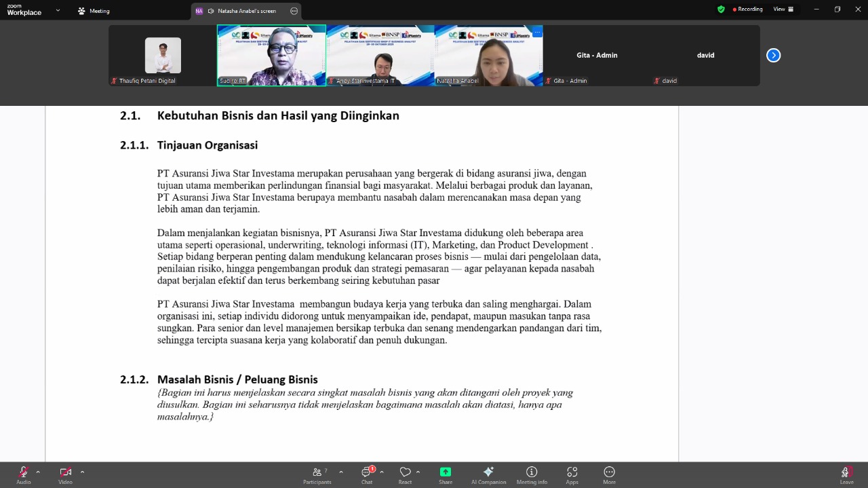This screenshot has width=868, height=488.
Task: Open Apps in the meeting toolbar
Action: [x=572, y=473]
